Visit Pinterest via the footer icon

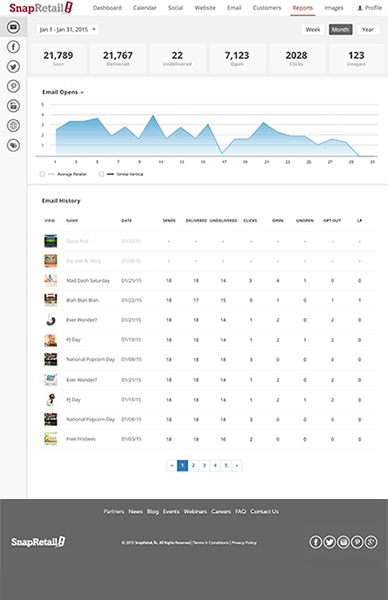point(357,542)
